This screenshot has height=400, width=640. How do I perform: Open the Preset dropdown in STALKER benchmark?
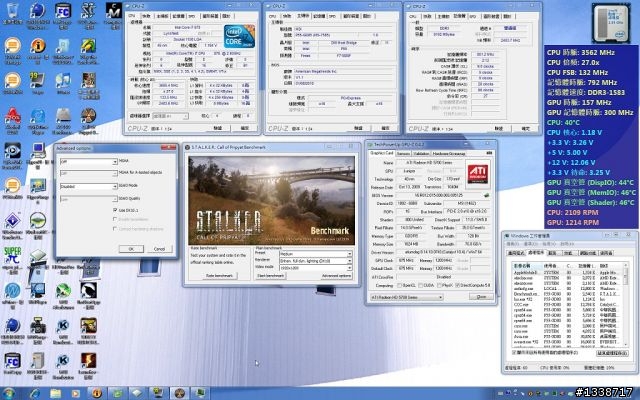[x=316, y=253]
